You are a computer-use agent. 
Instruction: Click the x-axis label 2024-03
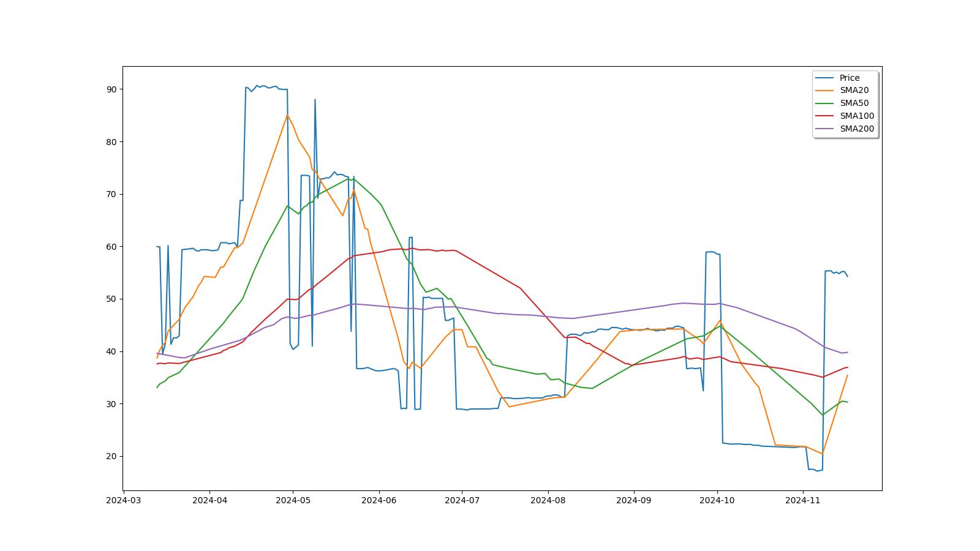click(124, 500)
